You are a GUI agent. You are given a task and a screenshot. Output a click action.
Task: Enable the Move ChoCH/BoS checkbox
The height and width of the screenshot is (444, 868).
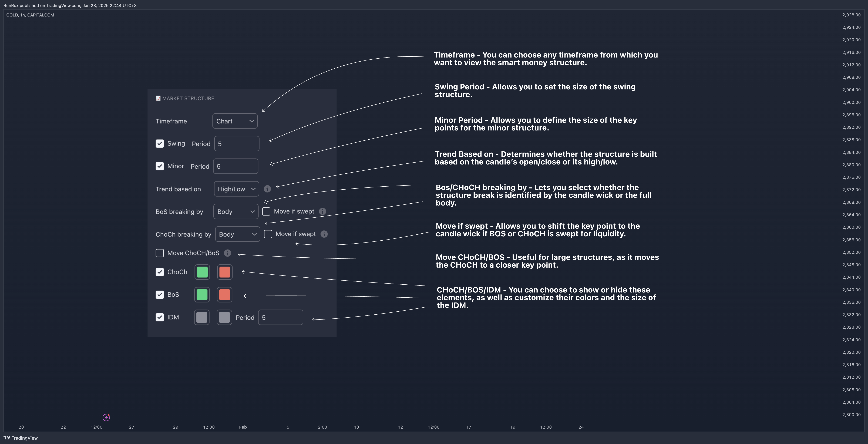coord(160,253)
